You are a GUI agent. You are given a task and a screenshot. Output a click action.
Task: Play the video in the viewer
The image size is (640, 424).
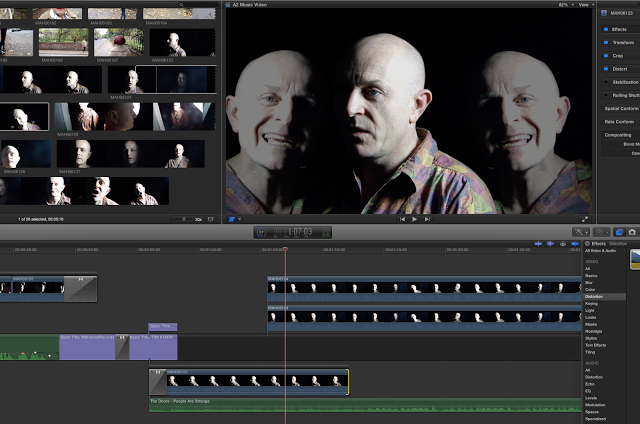[x=414, y=219]
